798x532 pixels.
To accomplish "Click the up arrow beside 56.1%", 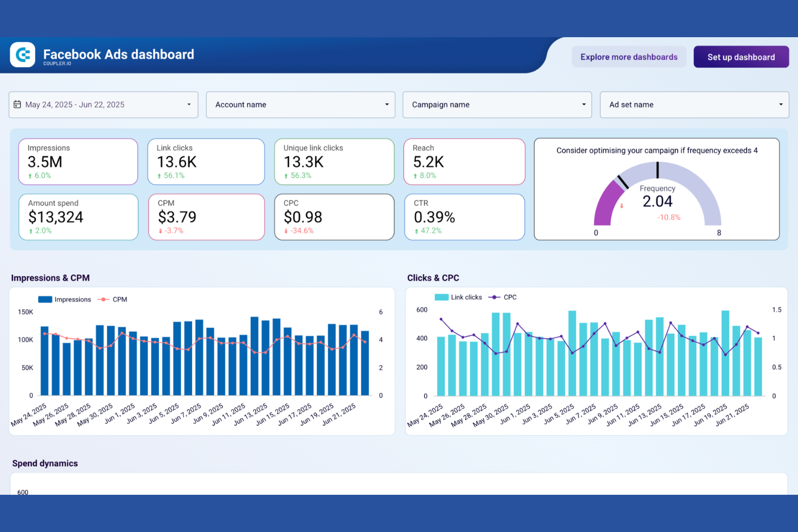I will 159,176.
